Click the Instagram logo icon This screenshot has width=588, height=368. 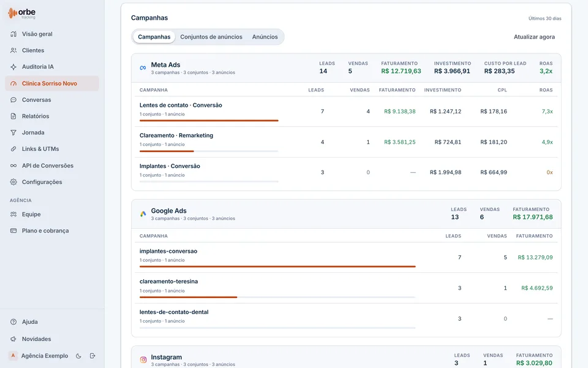[x=143, y=360]
